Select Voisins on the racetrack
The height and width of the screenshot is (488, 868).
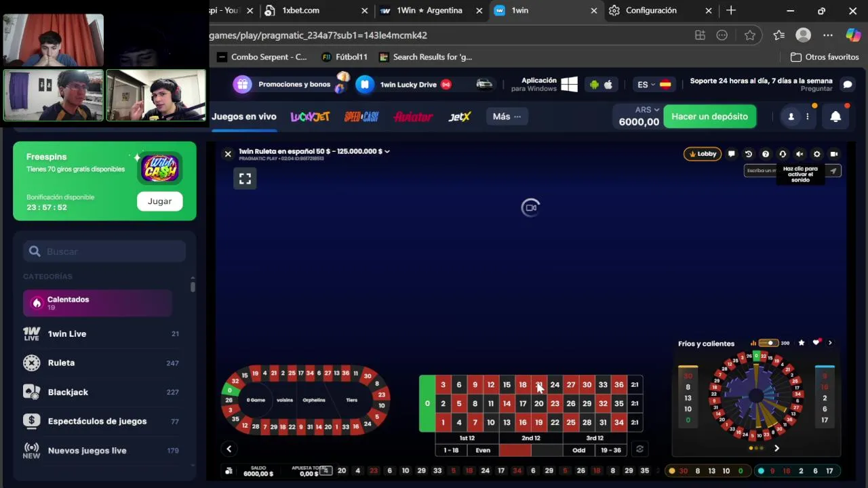point(285,400)
